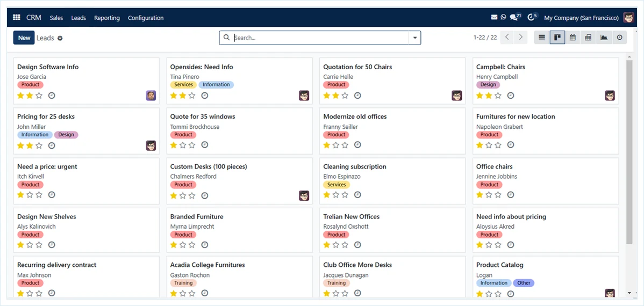Click in the Search input field
644x306 pixels.
[320, 38]
